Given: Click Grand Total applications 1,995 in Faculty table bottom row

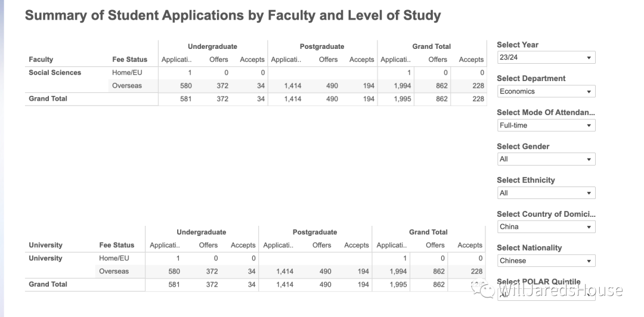Looking at the screenshot, I should click(x=401, y=98).
